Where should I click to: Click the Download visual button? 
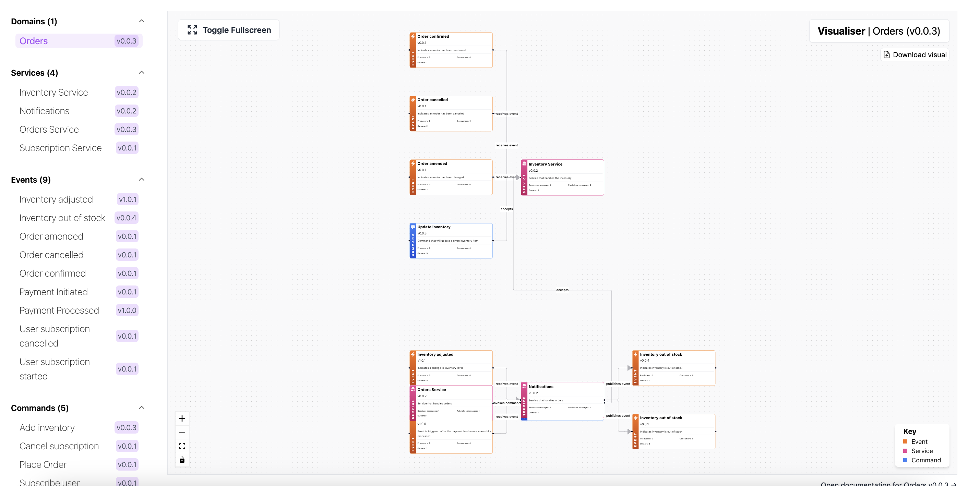[914, 54]
